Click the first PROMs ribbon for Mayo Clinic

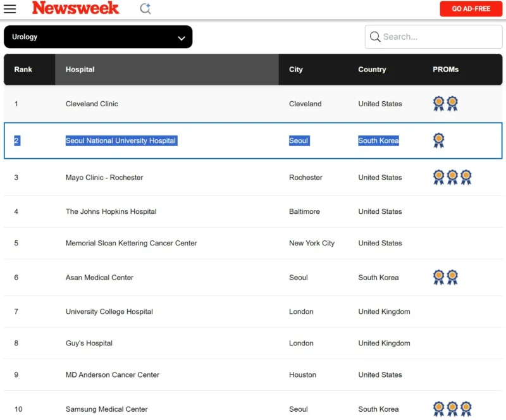tap(438, 177)
